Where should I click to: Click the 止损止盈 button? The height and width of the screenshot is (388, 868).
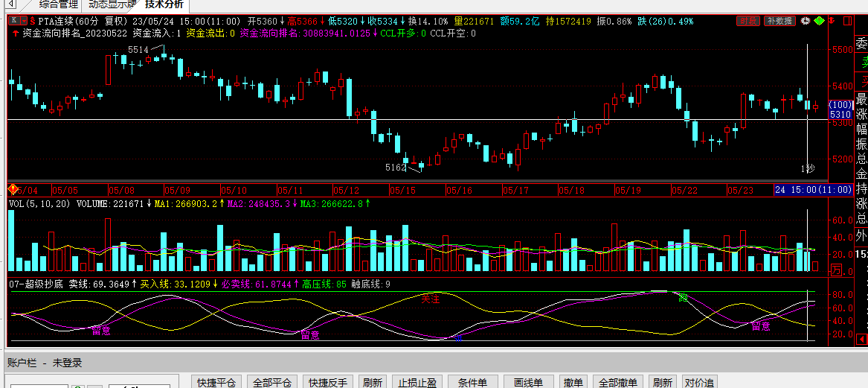(417, 382)
